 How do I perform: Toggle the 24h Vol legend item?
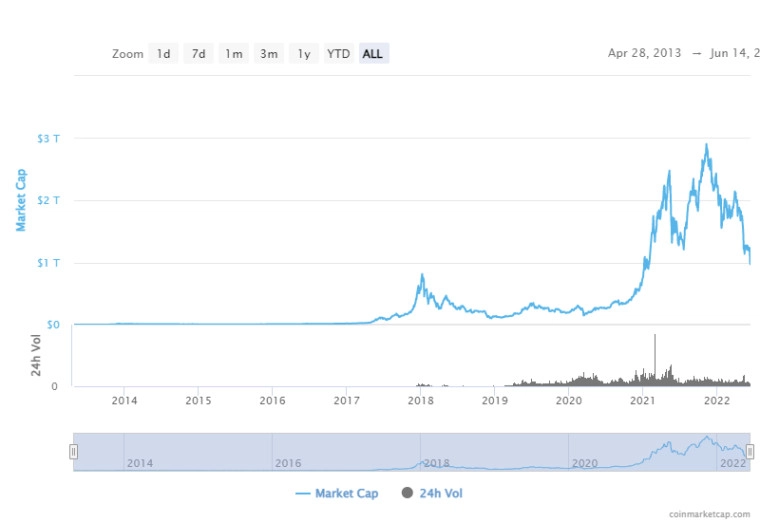(439, 493)
